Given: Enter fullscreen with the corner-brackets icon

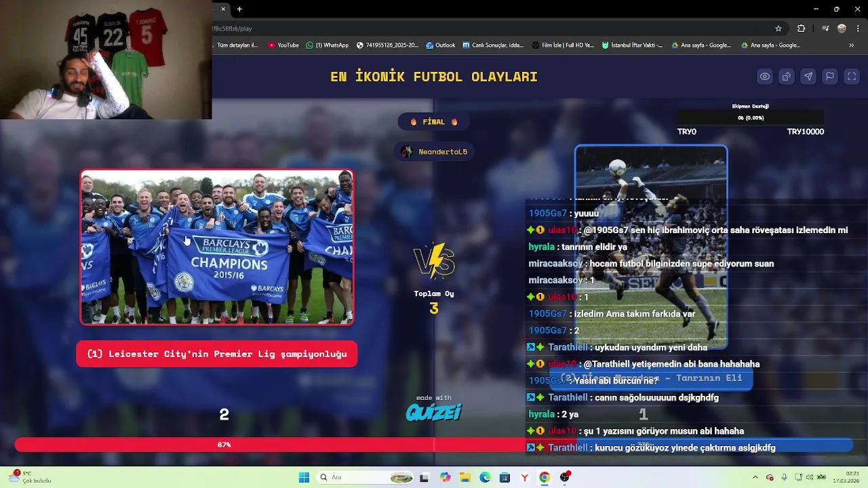Looking at the screenshot, I should [x=852, y=77].
